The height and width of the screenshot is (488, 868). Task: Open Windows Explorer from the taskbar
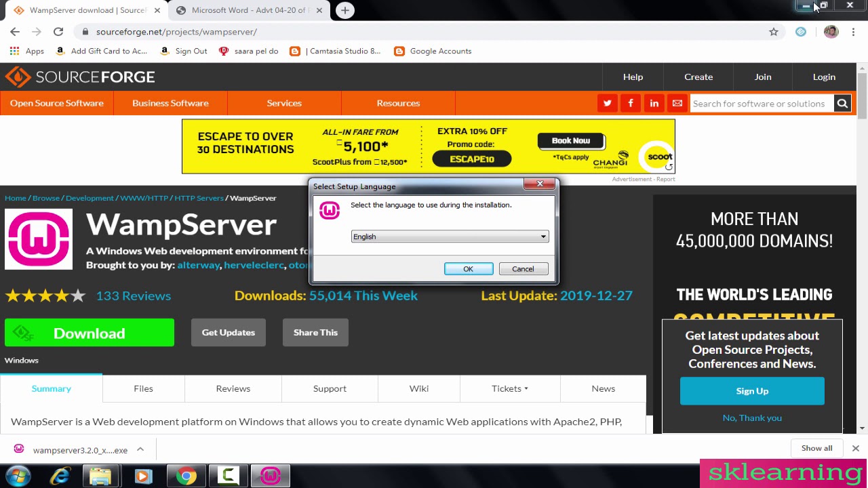(x=100, y=476)
